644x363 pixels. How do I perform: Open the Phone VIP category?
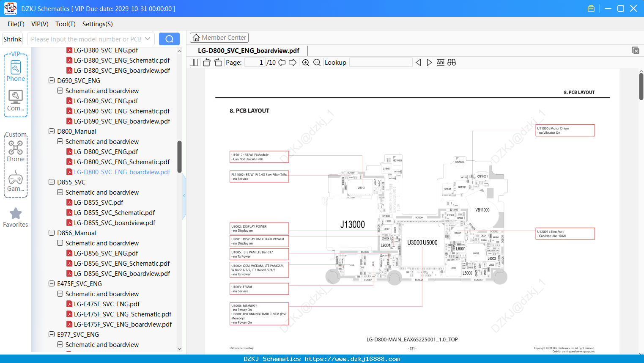[x=16, y=70]
